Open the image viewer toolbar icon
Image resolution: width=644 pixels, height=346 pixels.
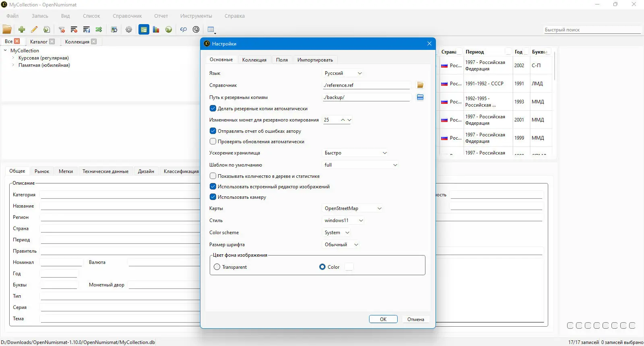(x=114, y=29)
